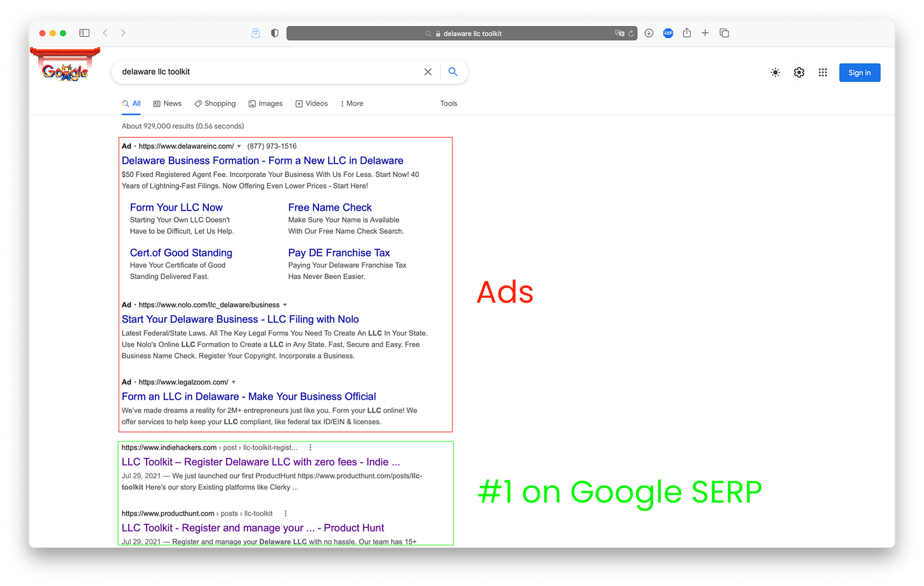Toggle the Safari sidebar icon
Image resolution: width=924 pixels, height=586 pixels.
pos(84,33)
